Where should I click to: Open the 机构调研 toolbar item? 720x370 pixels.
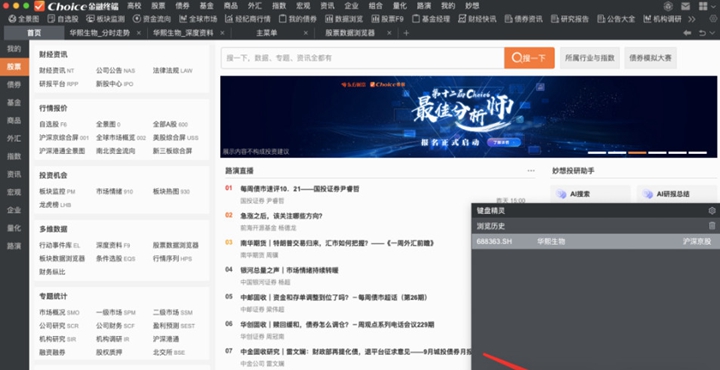point(663,19)
